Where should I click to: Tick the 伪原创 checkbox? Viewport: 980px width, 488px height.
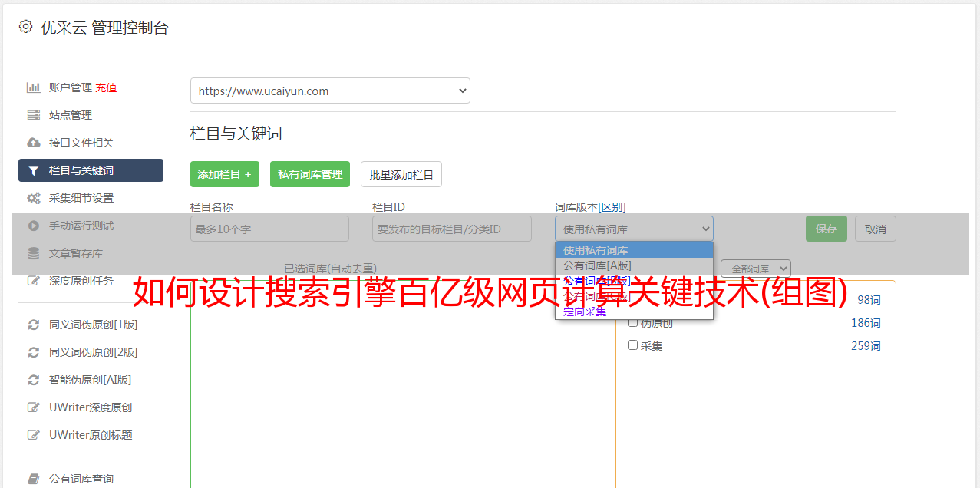coord(633,322)
